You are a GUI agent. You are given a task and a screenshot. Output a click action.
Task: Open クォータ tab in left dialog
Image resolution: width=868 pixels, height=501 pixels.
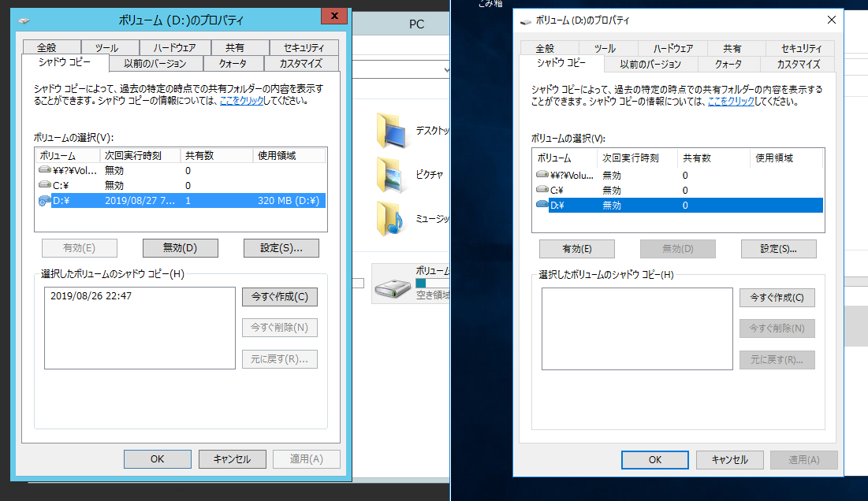pos(233,64)
